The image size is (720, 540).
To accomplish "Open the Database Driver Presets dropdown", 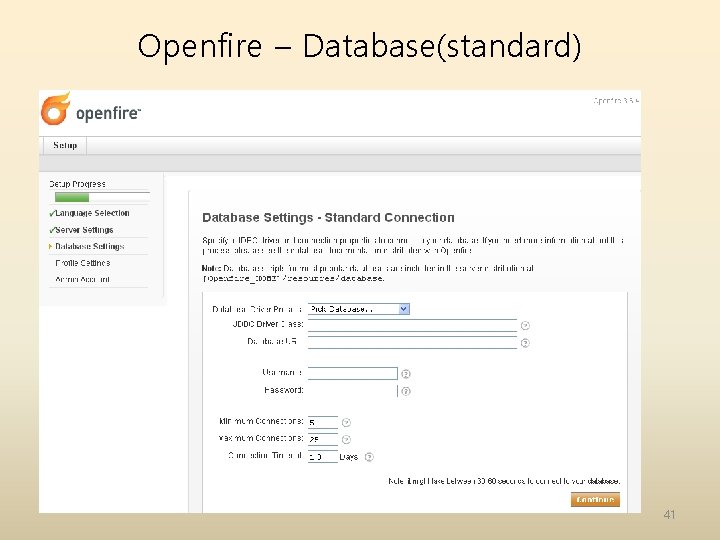I will [x=359, y=309].
